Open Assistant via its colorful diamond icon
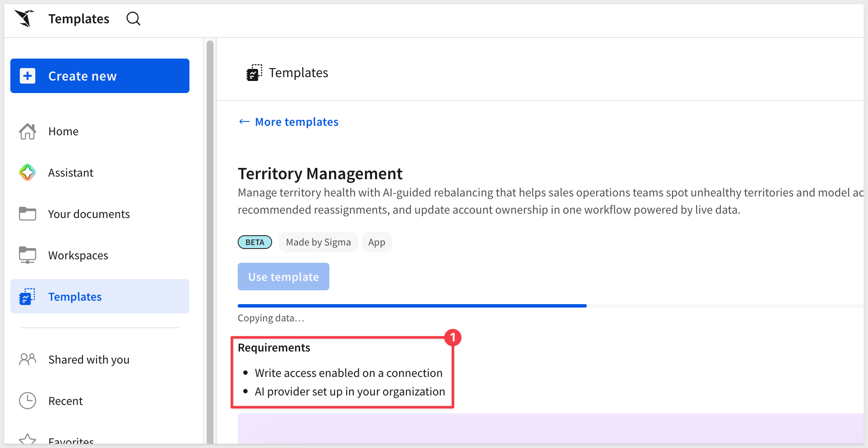Image resolution: width=868 pixels, height=448 pixels. [28, 172]
